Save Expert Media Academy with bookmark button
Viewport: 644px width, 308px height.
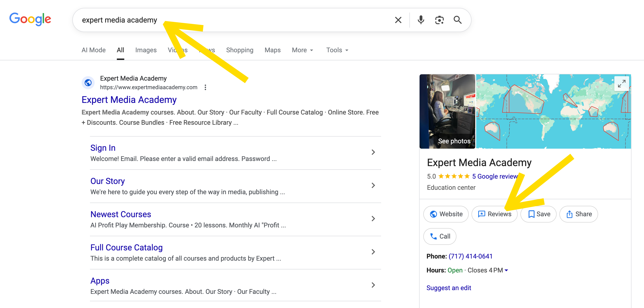pyautogui.click(x=538, y=214)
